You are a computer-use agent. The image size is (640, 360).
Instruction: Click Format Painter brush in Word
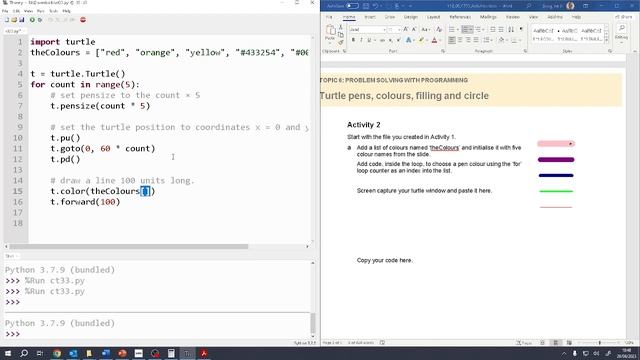click(x=340, y=42)
